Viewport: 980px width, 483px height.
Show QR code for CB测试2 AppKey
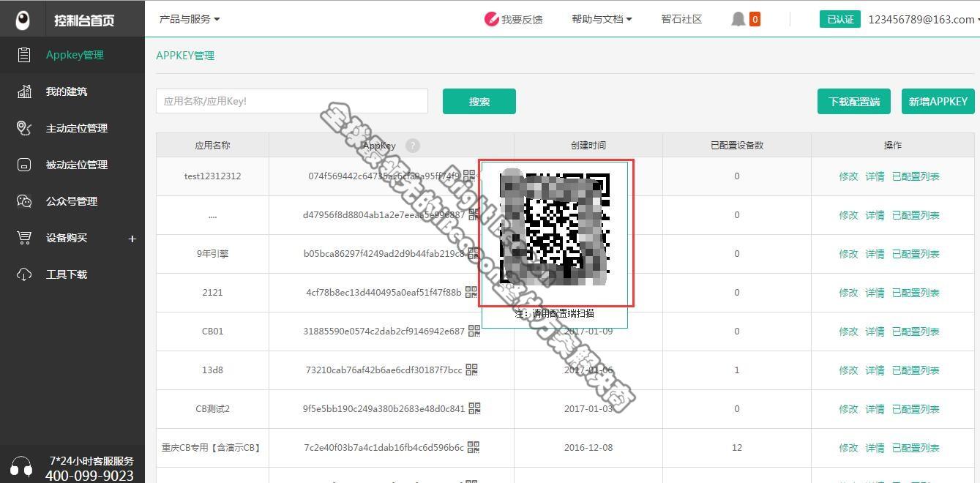[474, 408]
